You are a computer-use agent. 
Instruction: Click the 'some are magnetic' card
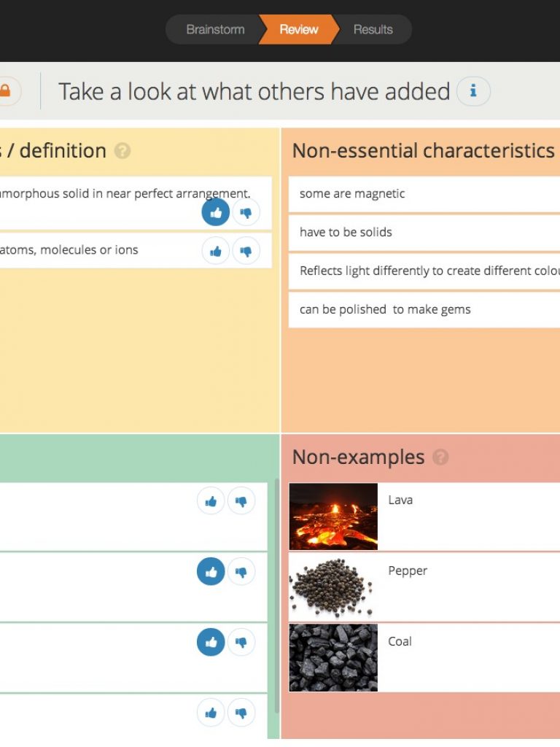[x=424, y=194]
